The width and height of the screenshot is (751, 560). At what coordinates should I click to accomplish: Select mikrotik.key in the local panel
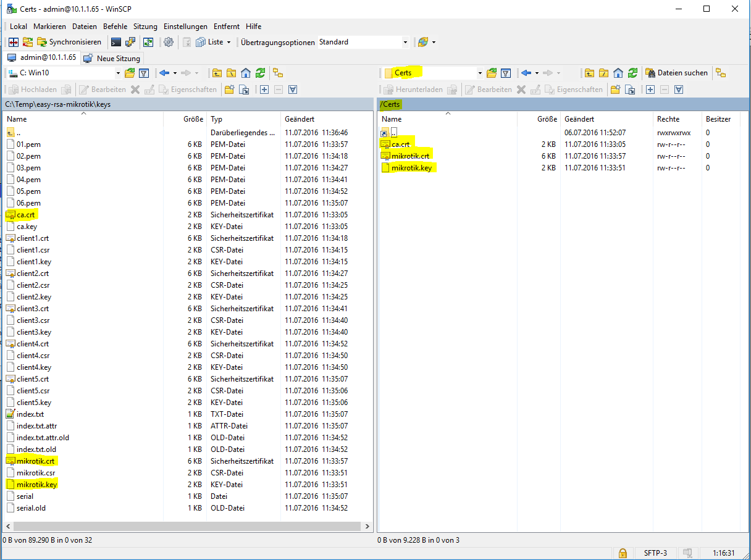[37, 485]
